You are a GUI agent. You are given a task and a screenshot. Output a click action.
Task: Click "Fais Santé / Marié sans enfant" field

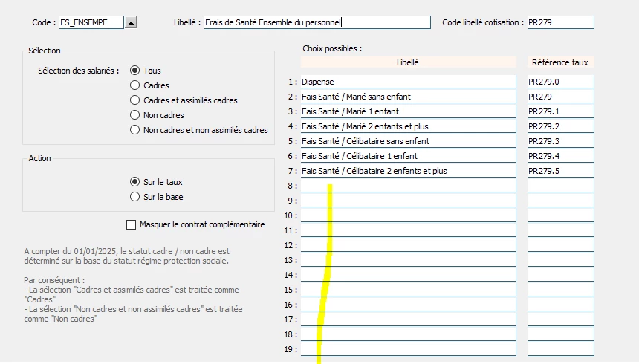407,97
